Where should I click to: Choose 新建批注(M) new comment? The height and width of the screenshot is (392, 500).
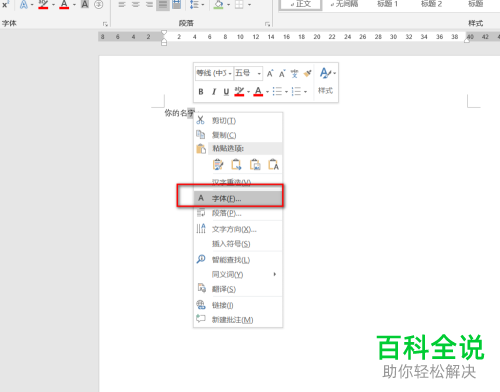coord(238,320)
